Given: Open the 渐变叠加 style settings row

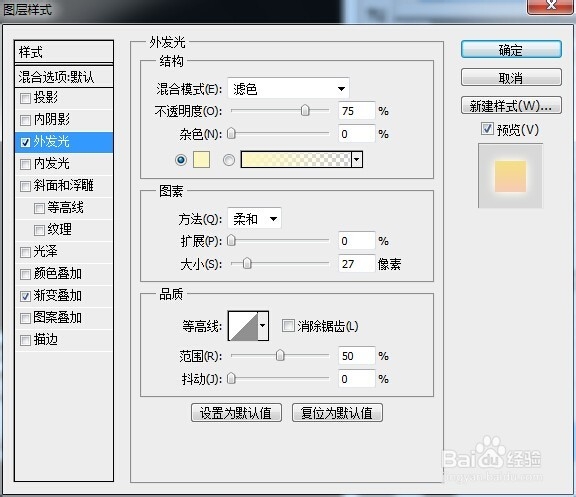Looking at the screenshot, I should point(64,296).
